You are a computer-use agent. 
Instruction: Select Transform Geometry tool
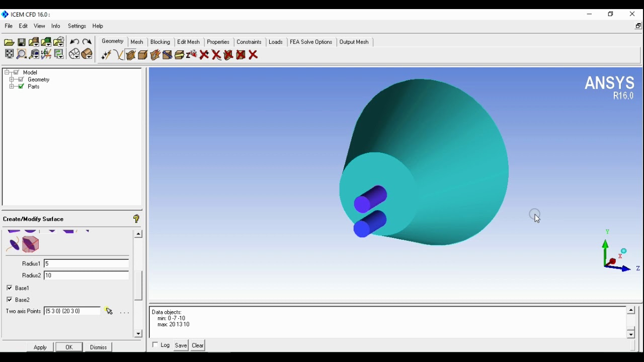pyautogui.click(x=180, y=55)
